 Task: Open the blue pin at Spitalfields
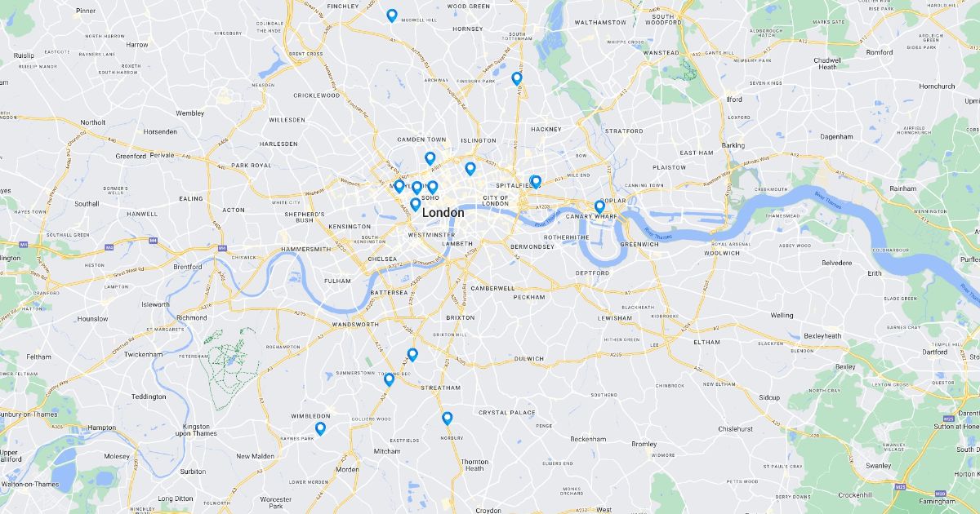coord(535,182)
